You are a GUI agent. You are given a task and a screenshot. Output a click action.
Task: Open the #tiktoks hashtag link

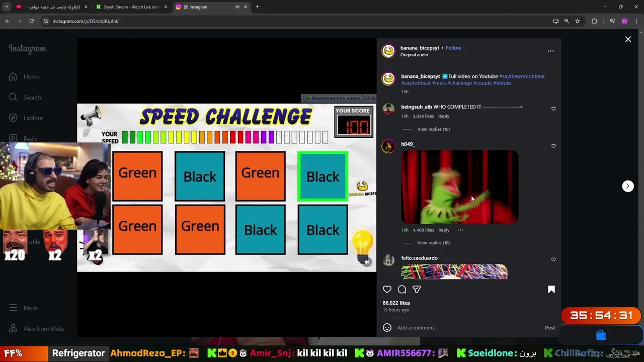click(502, 83)
